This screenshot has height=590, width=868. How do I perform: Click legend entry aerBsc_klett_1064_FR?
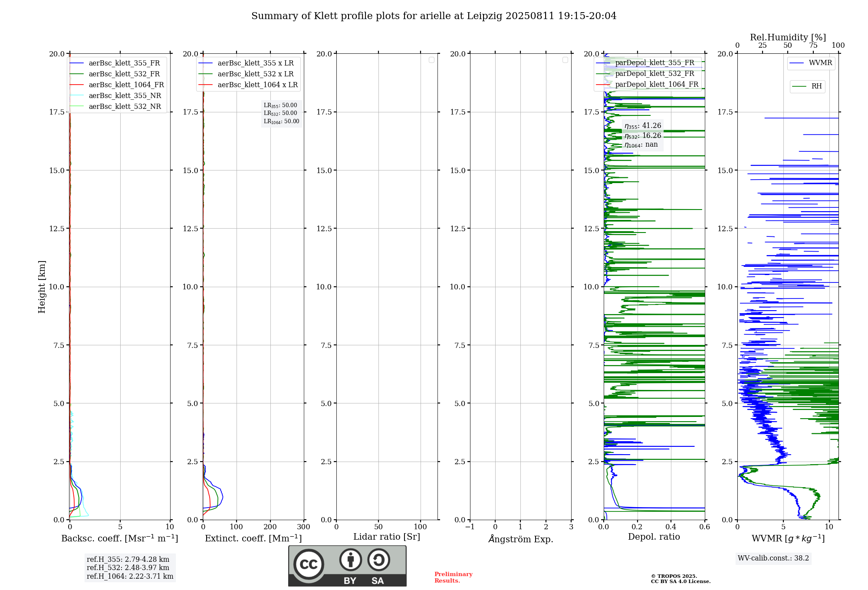pyautogui.click(x=126, y=85)
